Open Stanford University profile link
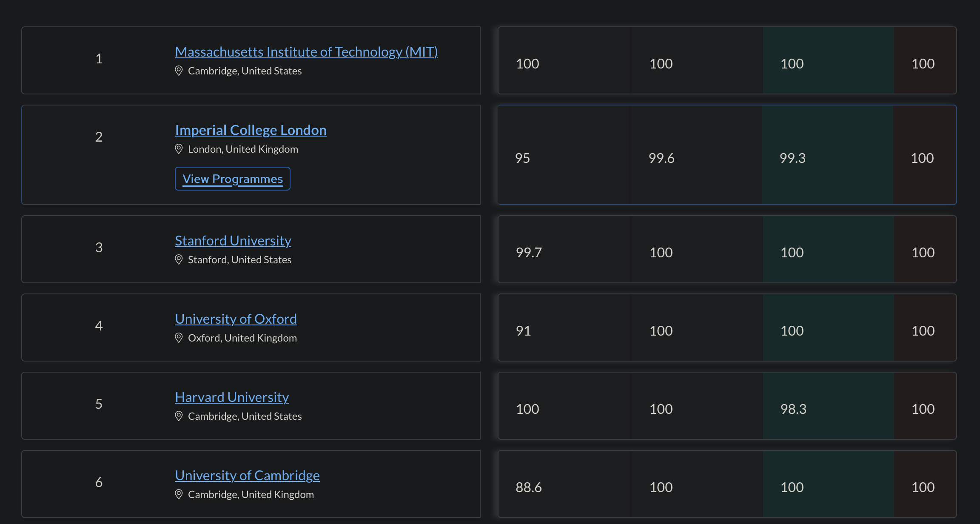The height and width of the screenshot is (524, 980). click(233, 241)
